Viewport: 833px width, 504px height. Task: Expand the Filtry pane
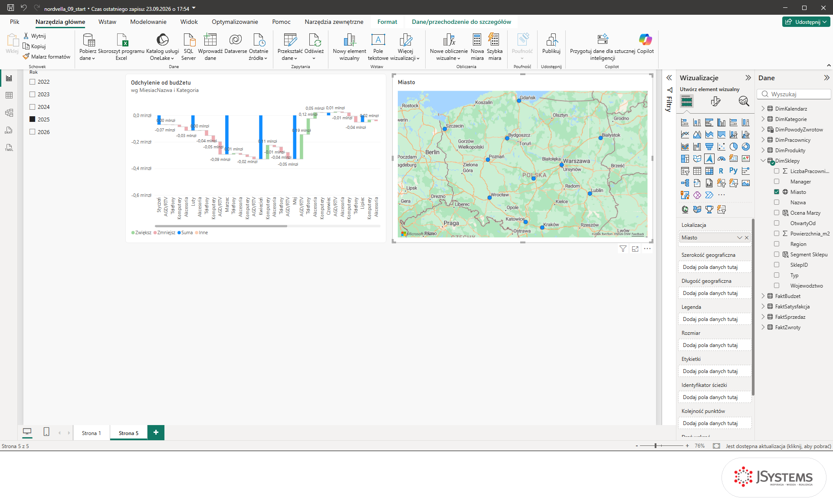(669, 78)
